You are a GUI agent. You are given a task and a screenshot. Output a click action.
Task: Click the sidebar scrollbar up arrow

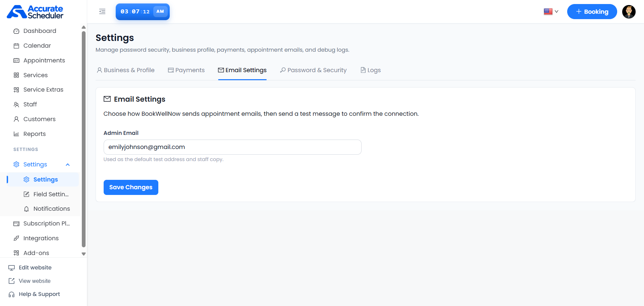(84, 28)
